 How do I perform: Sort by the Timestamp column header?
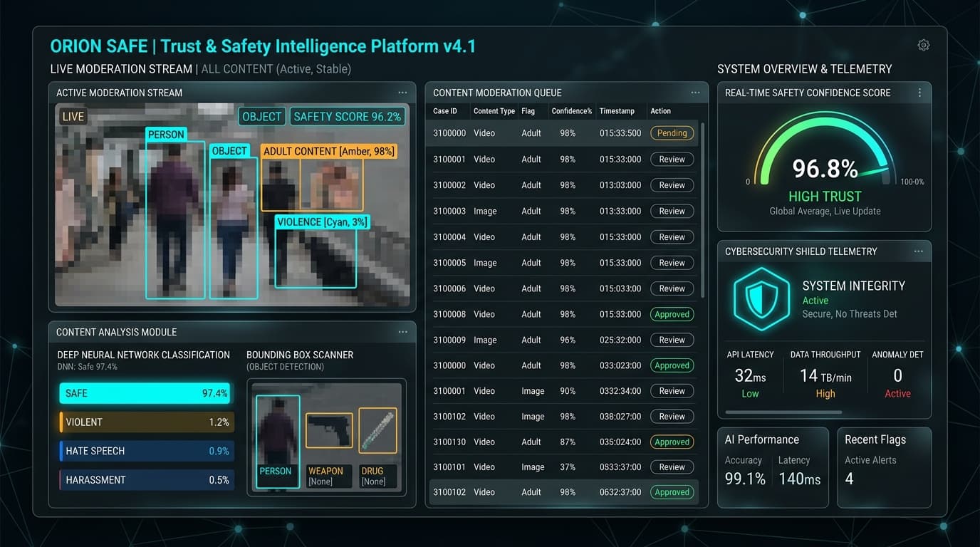617,111
